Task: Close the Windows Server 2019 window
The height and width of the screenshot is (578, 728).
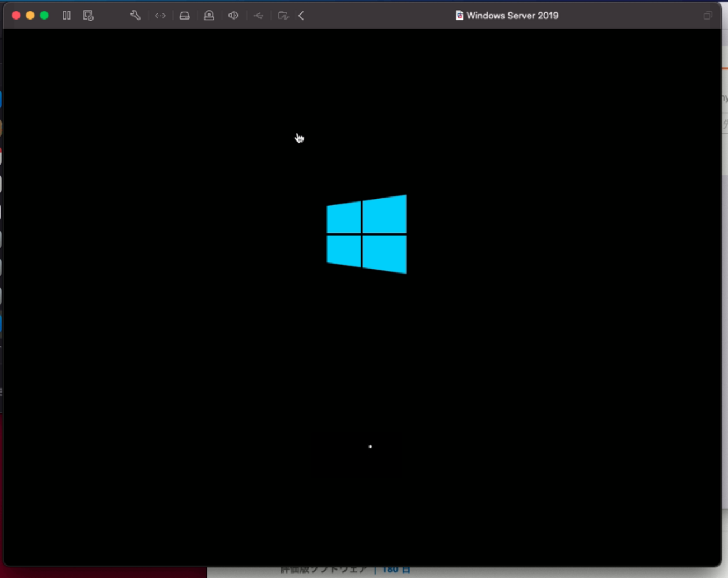Action: point(16,16)
